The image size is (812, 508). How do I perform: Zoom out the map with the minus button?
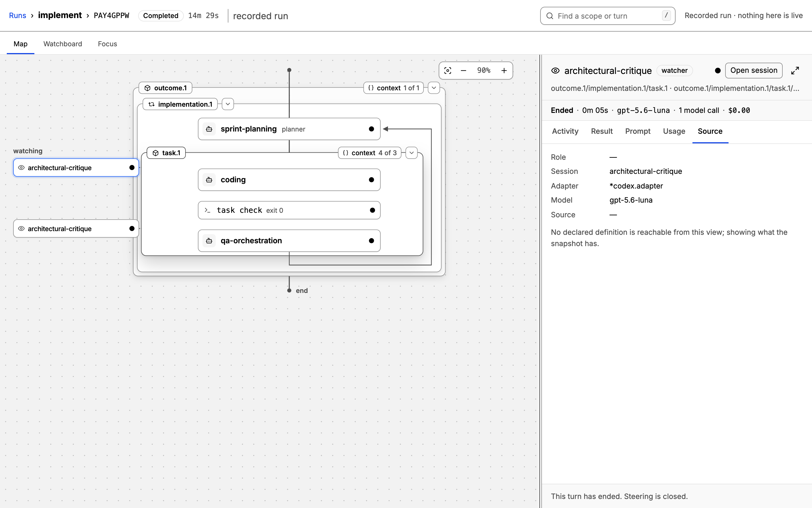click(464, 71)
